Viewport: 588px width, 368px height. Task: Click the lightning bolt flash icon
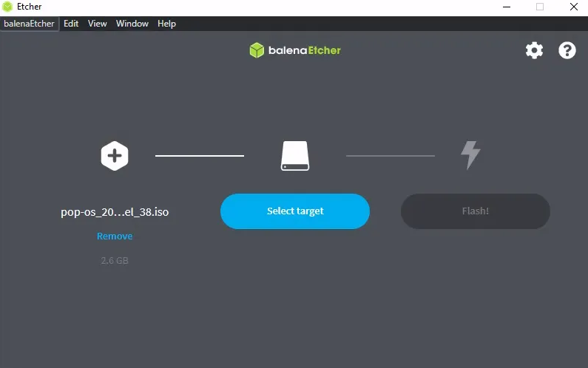point(470,155)
